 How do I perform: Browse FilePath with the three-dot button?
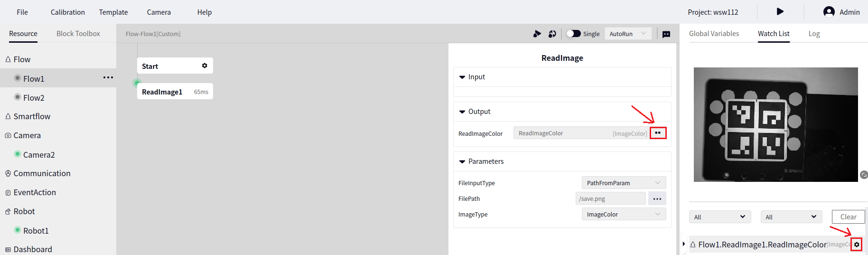coord(657,198)
